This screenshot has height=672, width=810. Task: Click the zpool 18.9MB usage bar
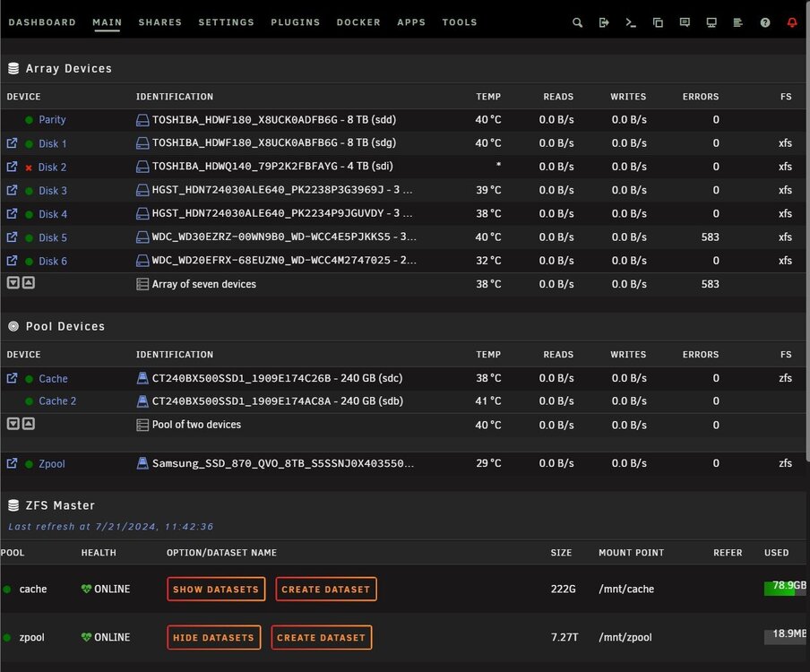[785, 636]
